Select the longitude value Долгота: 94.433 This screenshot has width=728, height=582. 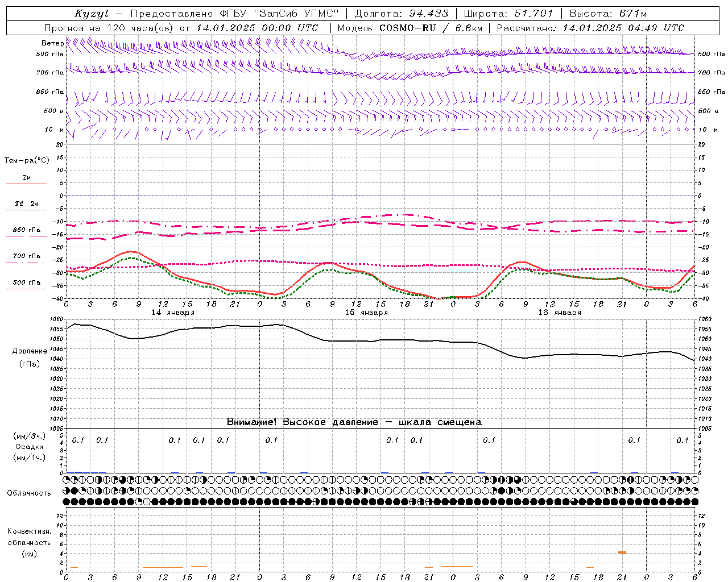tap(402, 14)
